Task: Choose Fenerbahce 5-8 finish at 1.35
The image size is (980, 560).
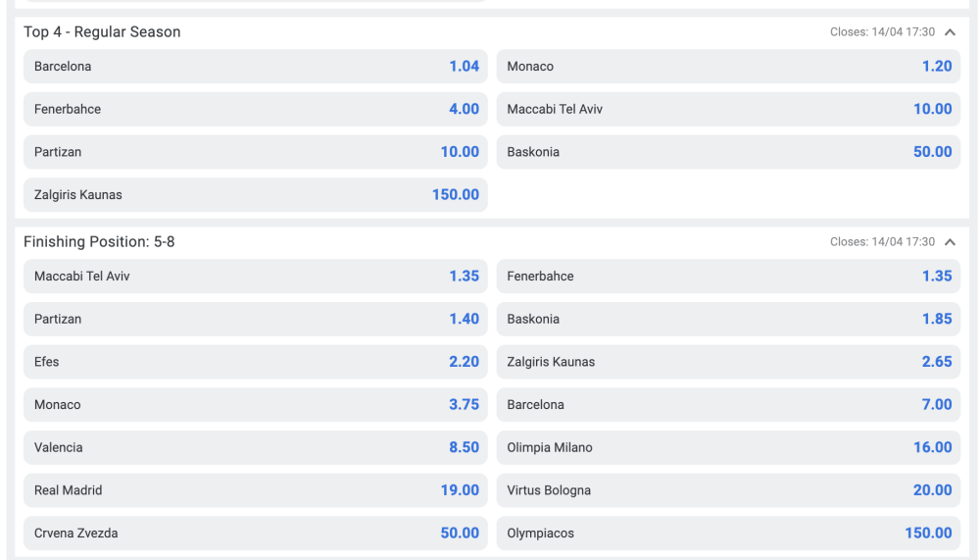Action: pyautogui.click(x=728, y=277)
